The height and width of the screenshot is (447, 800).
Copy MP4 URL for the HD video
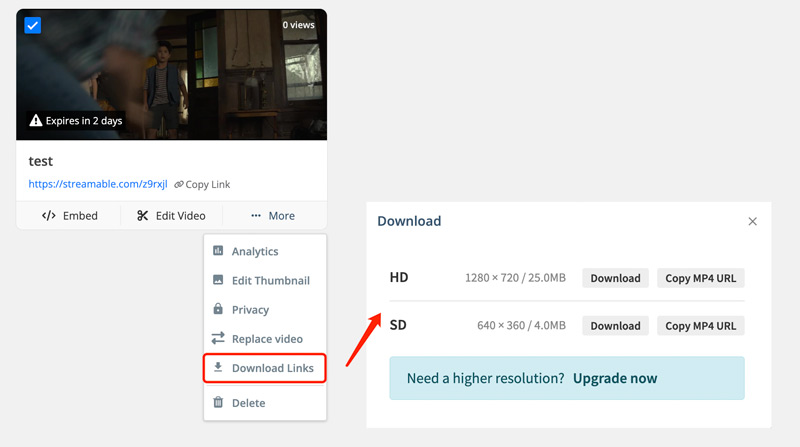(x=700, y=278)
